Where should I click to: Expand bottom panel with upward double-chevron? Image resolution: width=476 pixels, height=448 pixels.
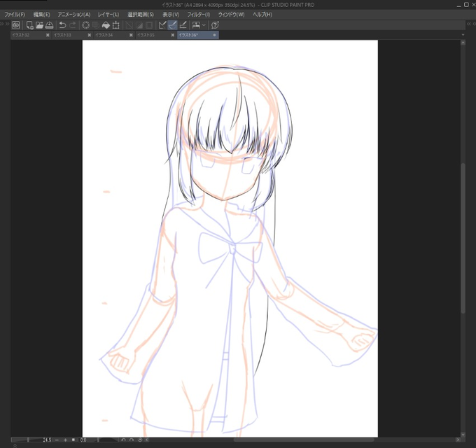point(15,446)
